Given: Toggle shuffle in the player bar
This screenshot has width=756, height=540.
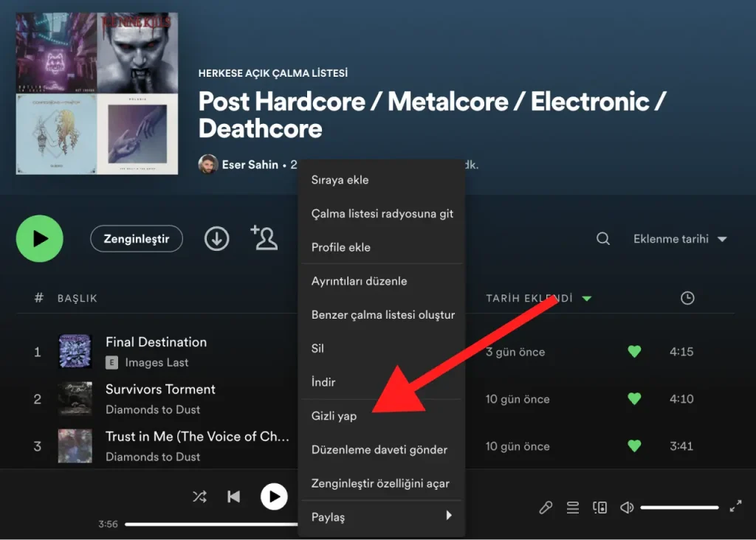Looking at the screenshot, I should [199, 496].
